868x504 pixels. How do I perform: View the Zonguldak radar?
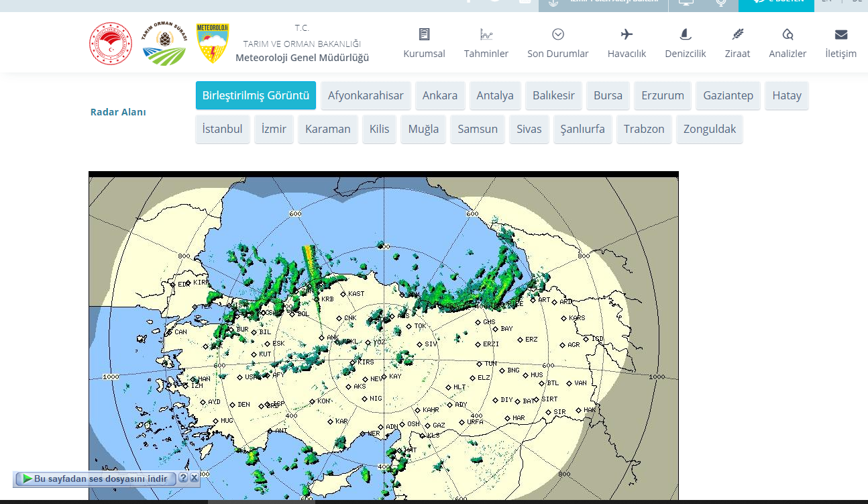coord(710,129)
